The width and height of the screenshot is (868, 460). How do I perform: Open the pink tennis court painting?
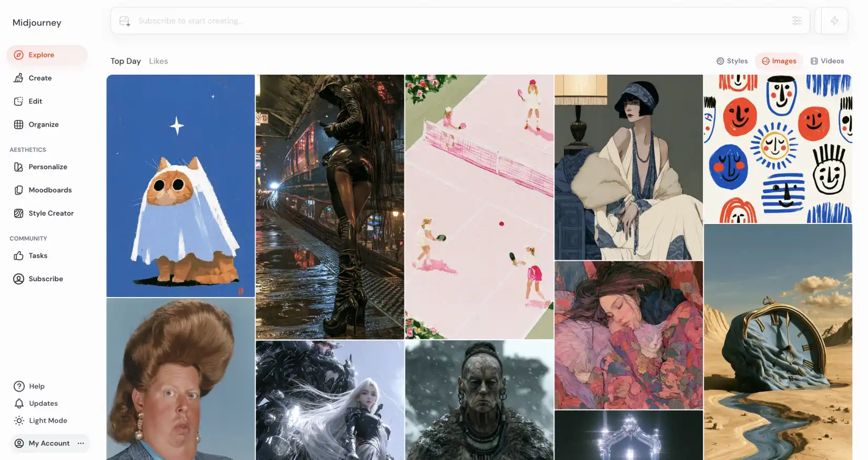(479, 207)
